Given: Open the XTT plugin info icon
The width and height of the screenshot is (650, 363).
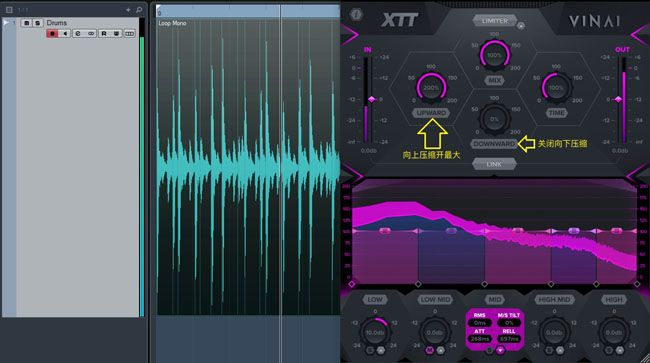Looking at the screenshot, I should (x=356, y=15).
